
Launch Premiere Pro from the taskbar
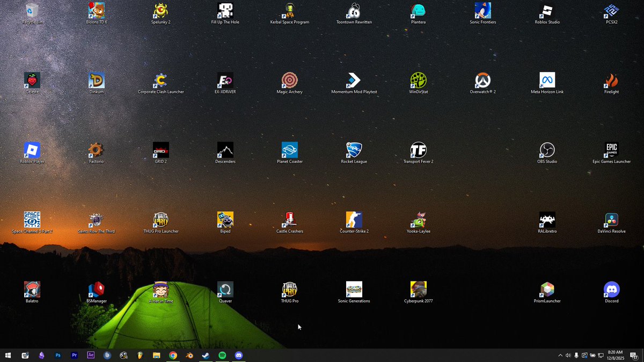[x=75, y=355]
